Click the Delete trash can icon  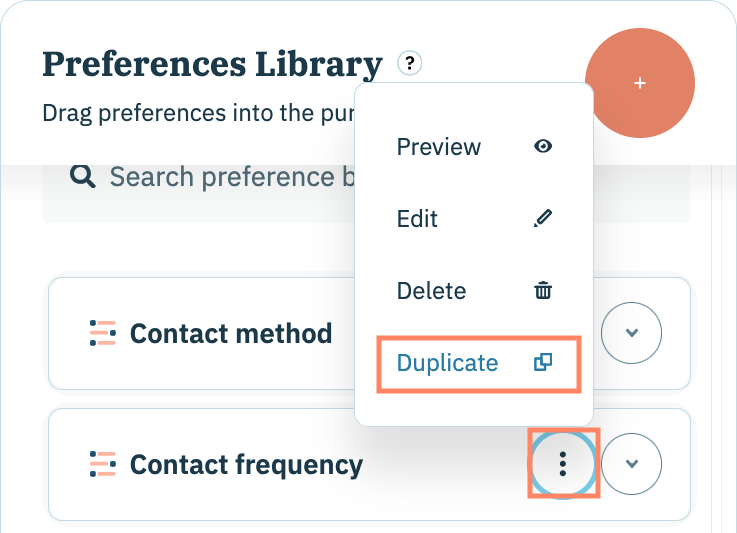pyautogui.click(x=543, y=291)
